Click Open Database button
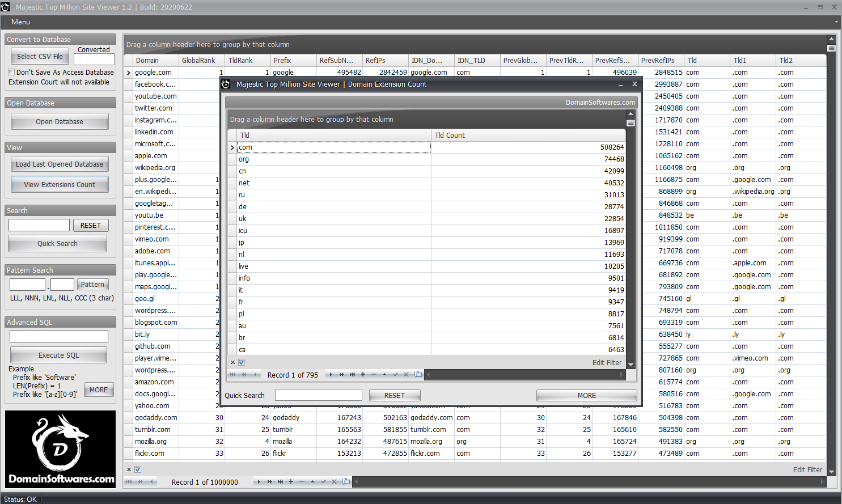Viewport: 842px width, 504px height. [x=60, y=121]
